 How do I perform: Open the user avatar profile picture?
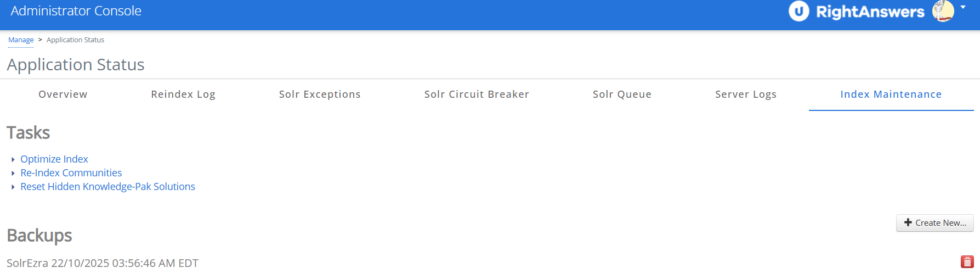pyautogui.click(x=943, y=11)
